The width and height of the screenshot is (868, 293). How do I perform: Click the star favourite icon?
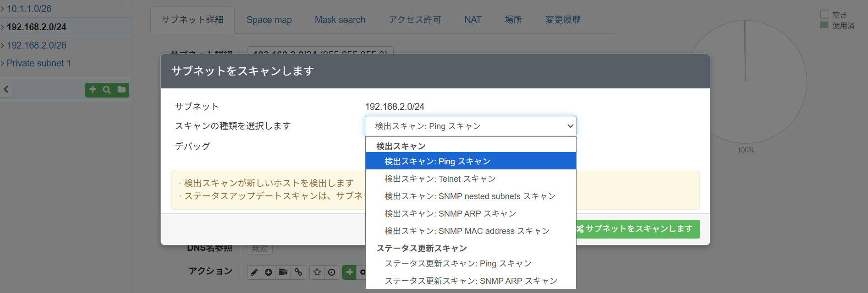coord(317,272)
